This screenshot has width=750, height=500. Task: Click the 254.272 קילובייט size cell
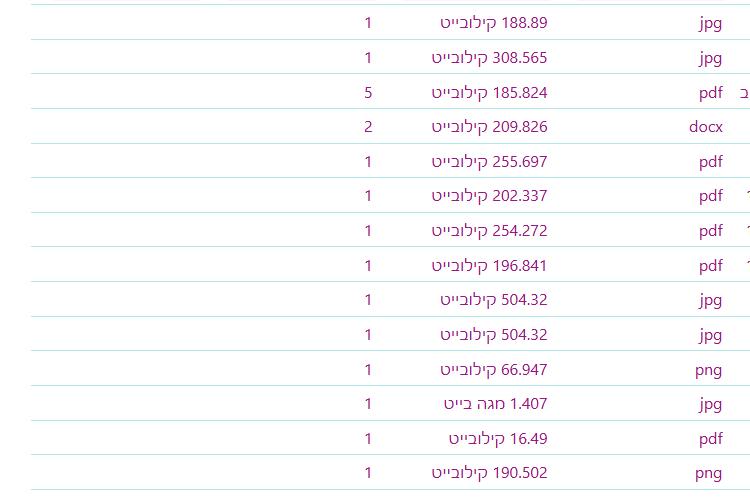tap(489, 231)
